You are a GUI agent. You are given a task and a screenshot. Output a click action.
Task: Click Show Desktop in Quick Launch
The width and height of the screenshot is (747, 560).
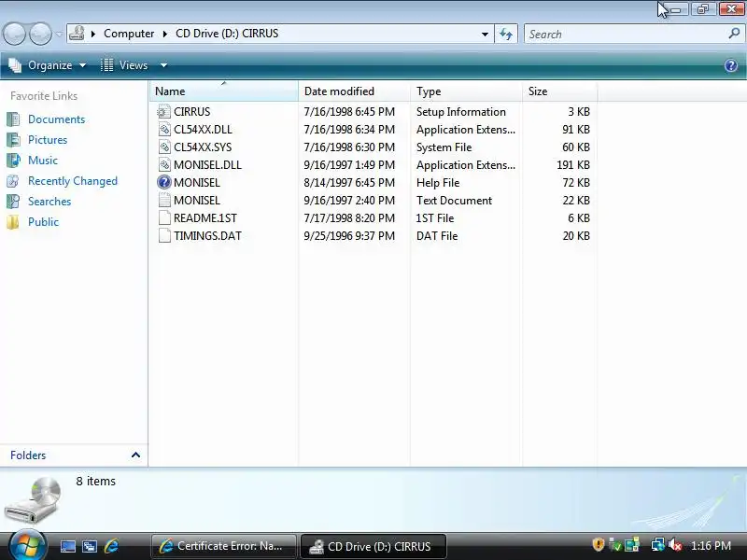67,546
